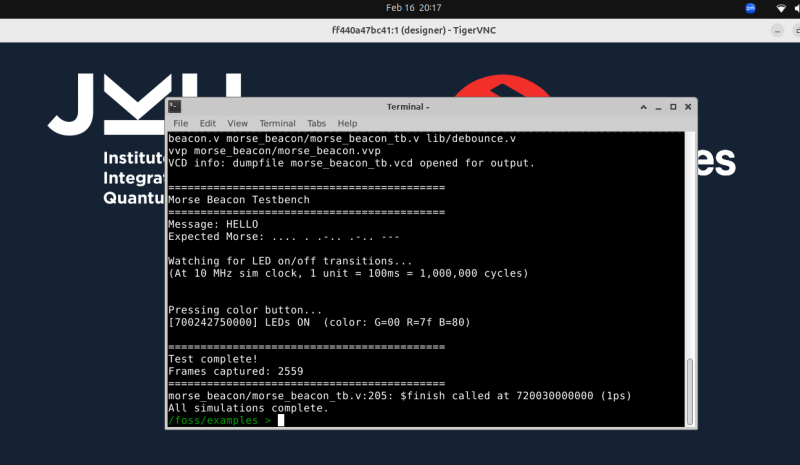Open the Tabs menu
The height and width of the screenshot is (465, 800).
click(318, 123)
